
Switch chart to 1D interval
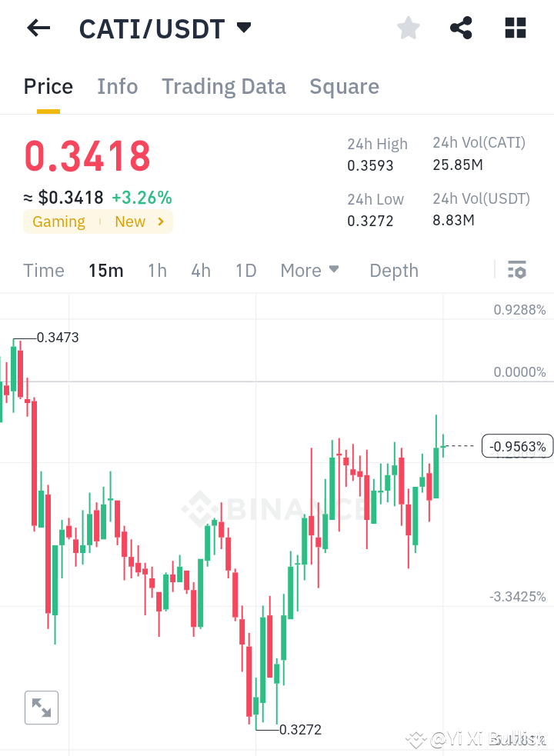click(x=245, y=270)
